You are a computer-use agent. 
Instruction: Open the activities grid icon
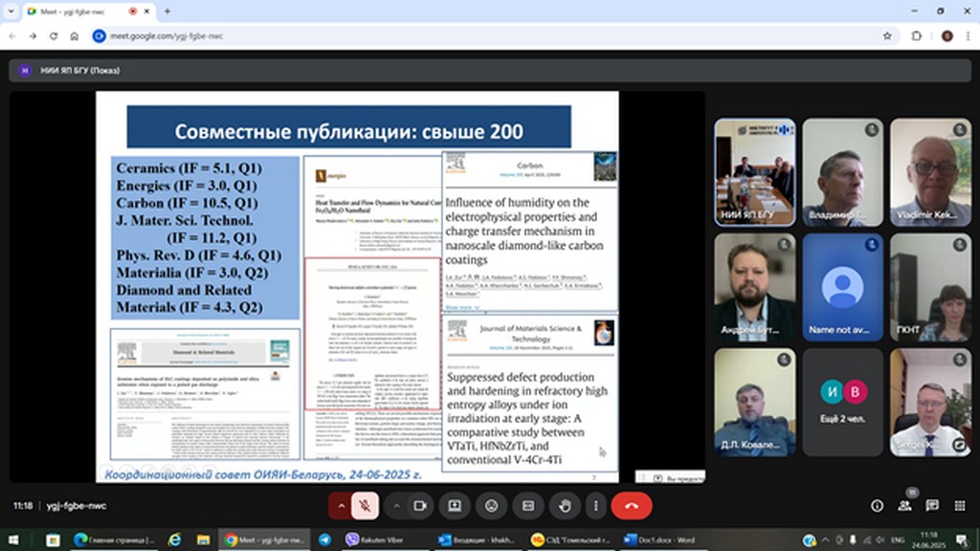959,505
